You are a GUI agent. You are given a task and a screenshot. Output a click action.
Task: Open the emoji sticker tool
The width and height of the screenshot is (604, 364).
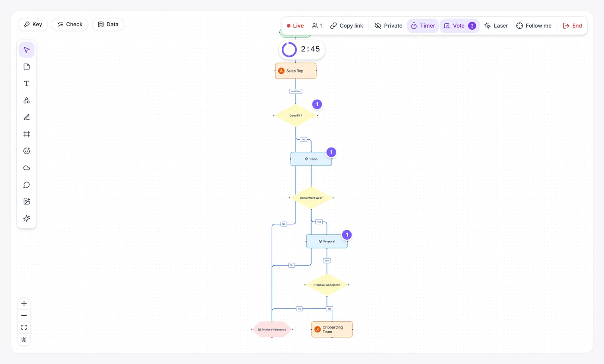tap(27, 151)
